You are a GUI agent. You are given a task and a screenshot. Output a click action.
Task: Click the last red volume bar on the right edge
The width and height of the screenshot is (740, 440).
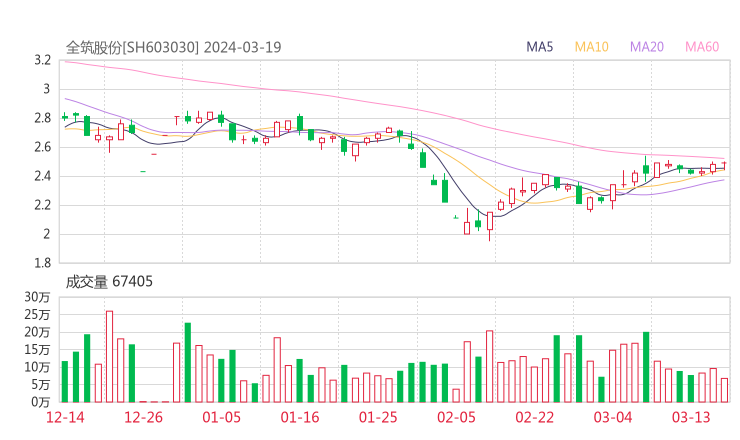pos(724,390)
